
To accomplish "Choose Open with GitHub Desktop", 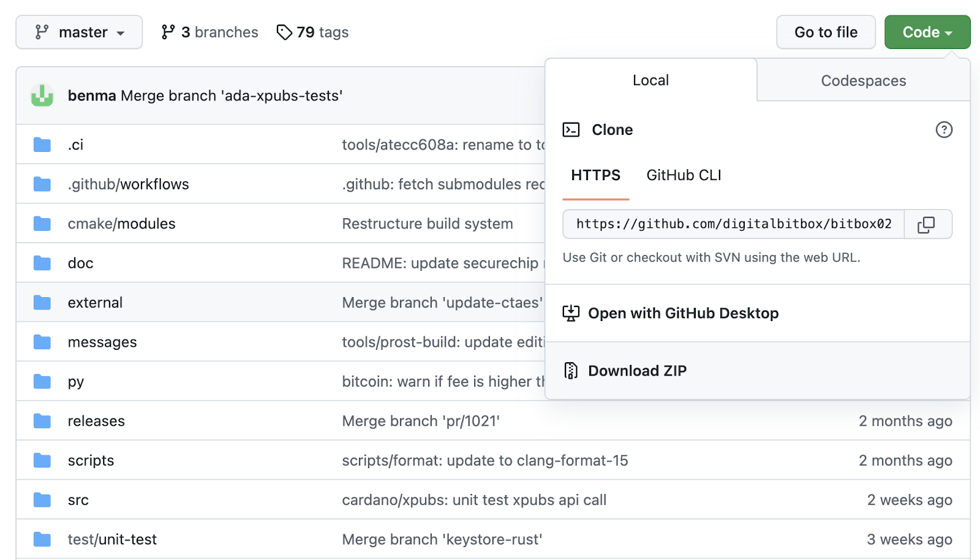I will (683, 313).
